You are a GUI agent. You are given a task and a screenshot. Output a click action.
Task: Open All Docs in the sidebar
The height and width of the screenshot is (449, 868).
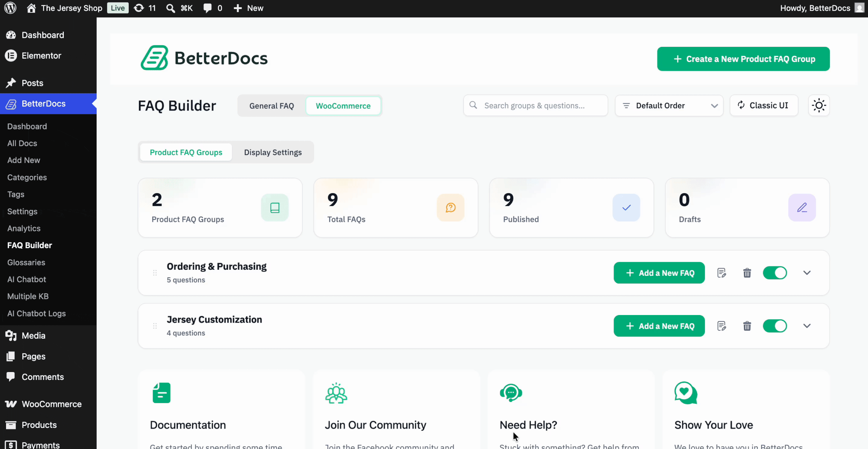coord(22,143)
